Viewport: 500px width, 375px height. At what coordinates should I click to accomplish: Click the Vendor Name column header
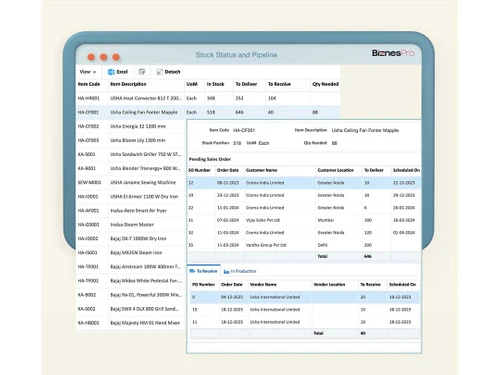click(x=263, y=285)
